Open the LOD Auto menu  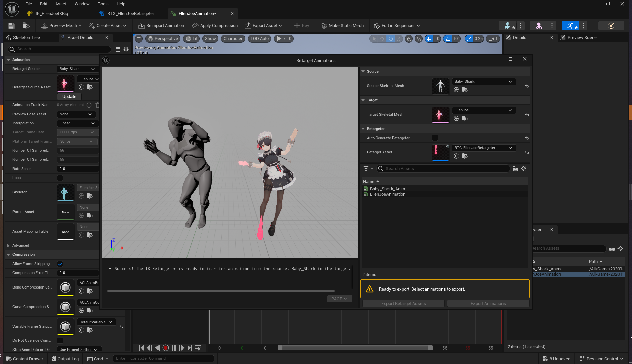(259, 39)
